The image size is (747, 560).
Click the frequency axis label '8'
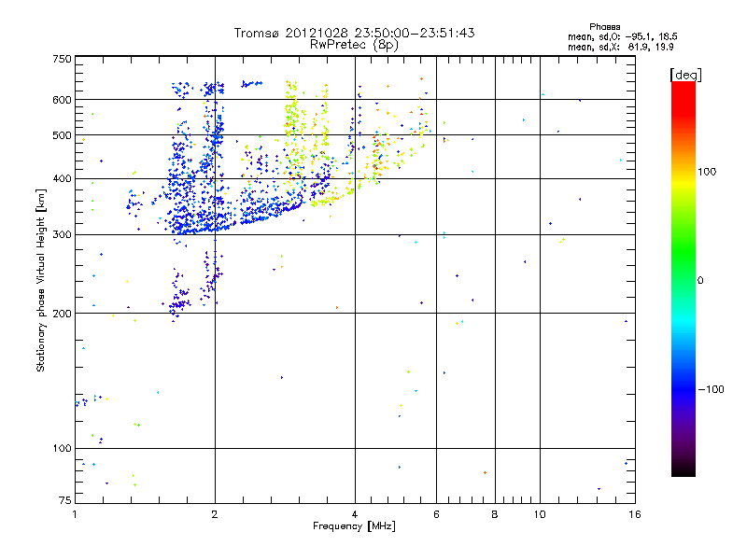(x=495, y=514)
